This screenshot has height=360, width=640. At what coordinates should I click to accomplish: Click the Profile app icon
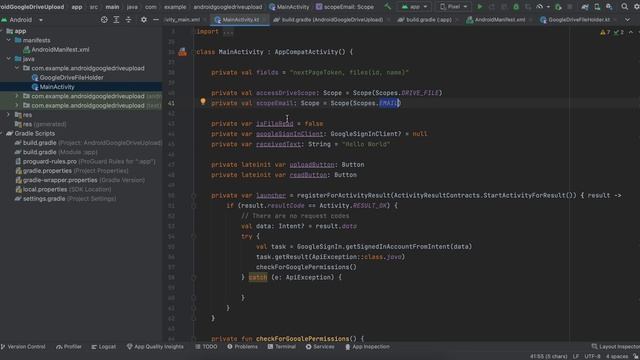(x=540, y=7)
